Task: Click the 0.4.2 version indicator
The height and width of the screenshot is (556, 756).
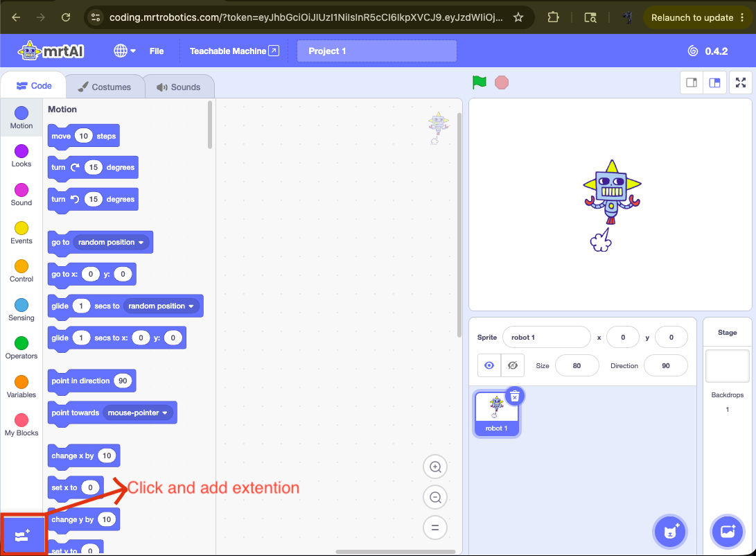Action: (x=707, y=51)
